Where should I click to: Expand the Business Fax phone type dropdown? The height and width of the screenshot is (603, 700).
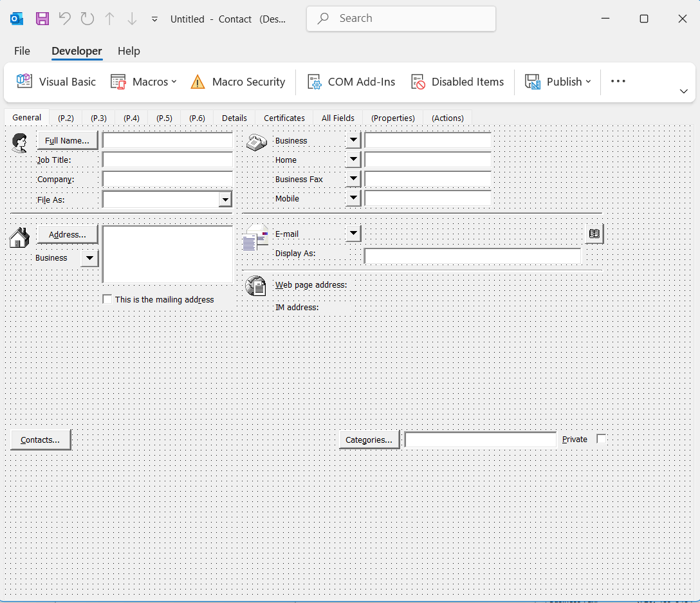353,179
